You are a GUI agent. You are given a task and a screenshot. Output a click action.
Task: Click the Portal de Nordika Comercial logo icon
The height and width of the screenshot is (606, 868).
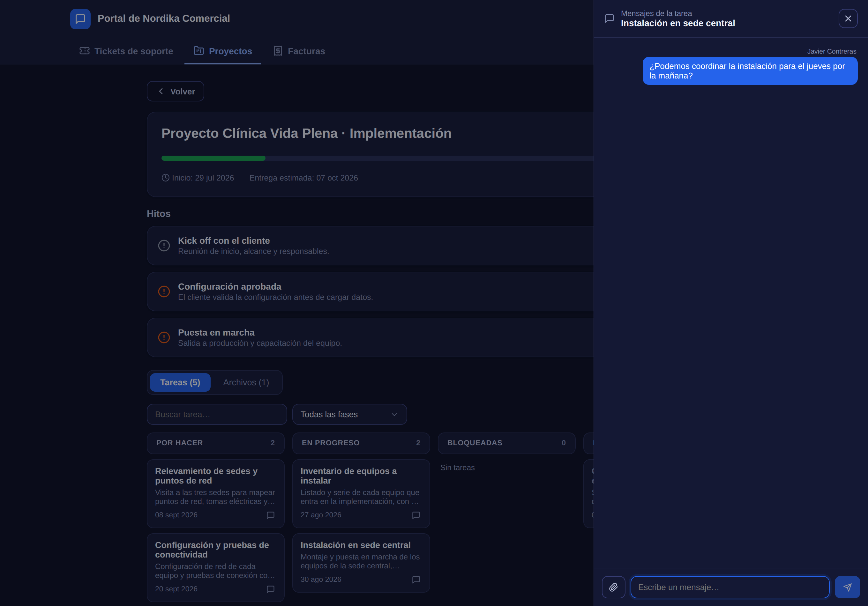click(x=80, y=19)
